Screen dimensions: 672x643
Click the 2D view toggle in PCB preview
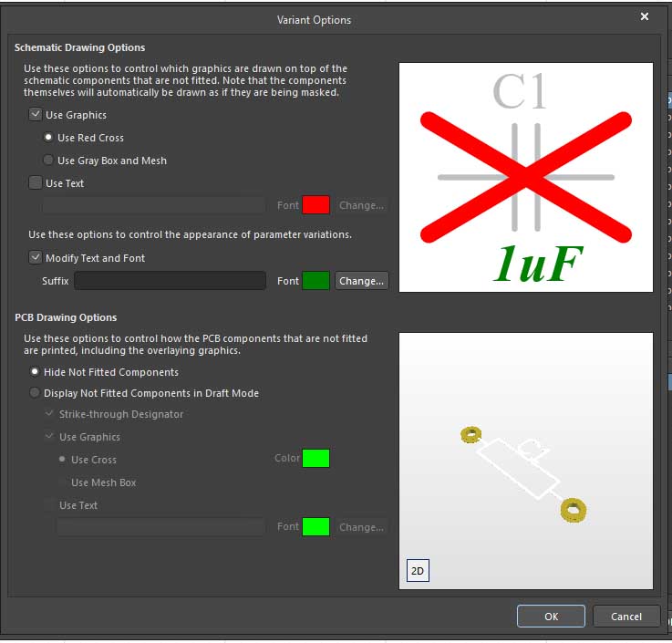point(418,571)
